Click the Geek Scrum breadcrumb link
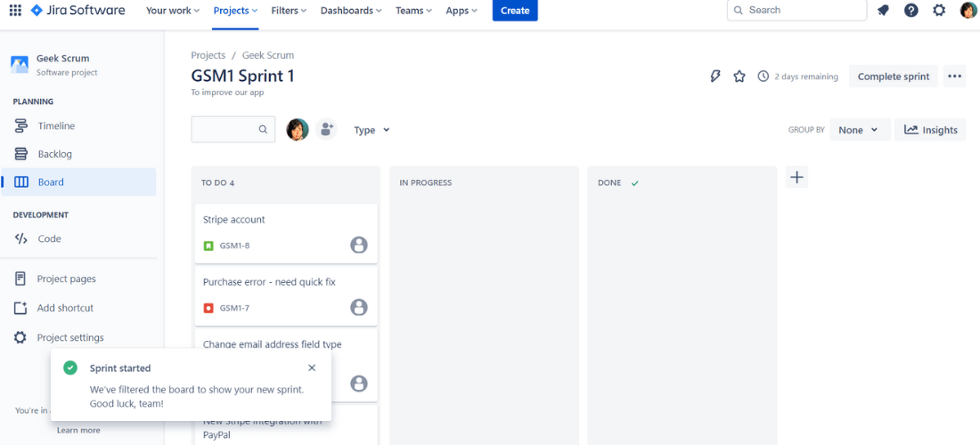Viewport: 980px width, 445px height. [x=268, y=55]
